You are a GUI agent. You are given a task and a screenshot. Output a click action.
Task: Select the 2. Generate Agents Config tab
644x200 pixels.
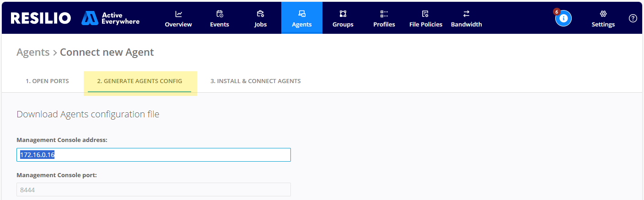coord(140,81)
